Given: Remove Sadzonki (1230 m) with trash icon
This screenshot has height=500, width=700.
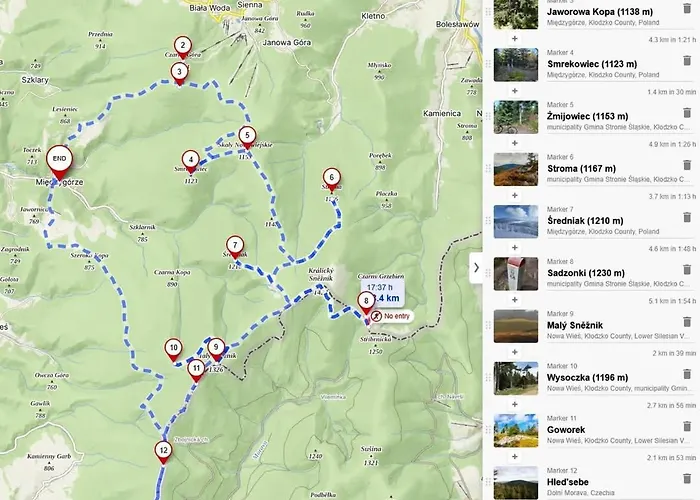Looking at the screenshot, I should point(687,270).
